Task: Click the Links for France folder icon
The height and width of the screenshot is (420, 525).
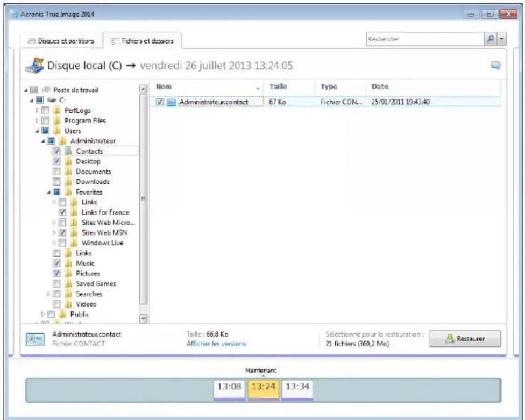Action: [74, 212]
